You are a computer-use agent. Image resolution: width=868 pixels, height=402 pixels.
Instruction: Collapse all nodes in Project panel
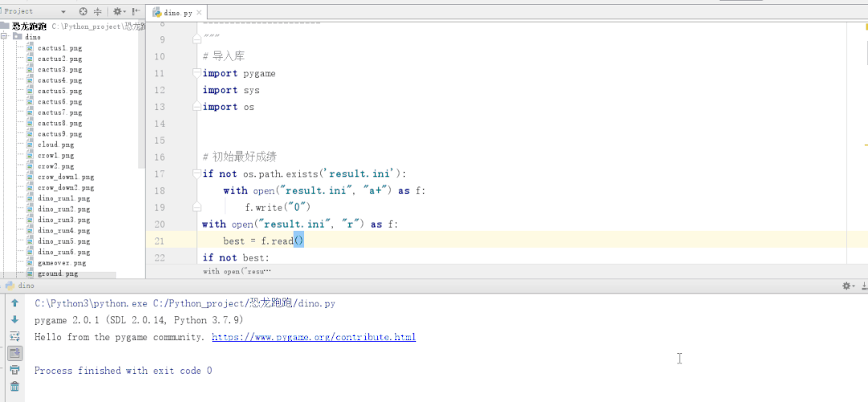[98, 12]
